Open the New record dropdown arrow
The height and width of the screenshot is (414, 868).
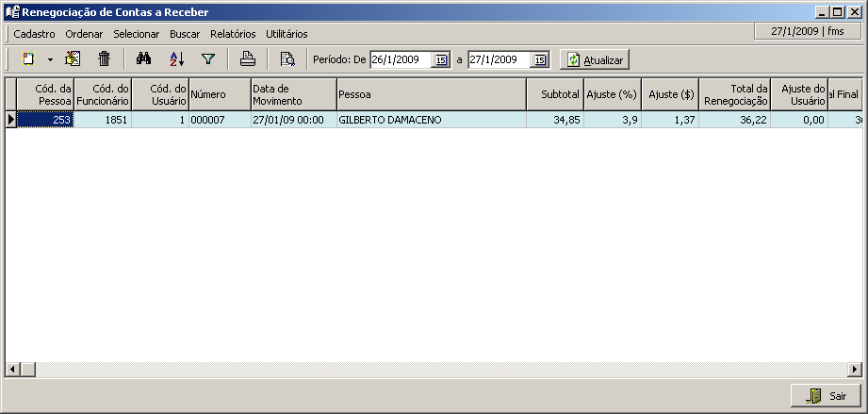pos(50,59)
